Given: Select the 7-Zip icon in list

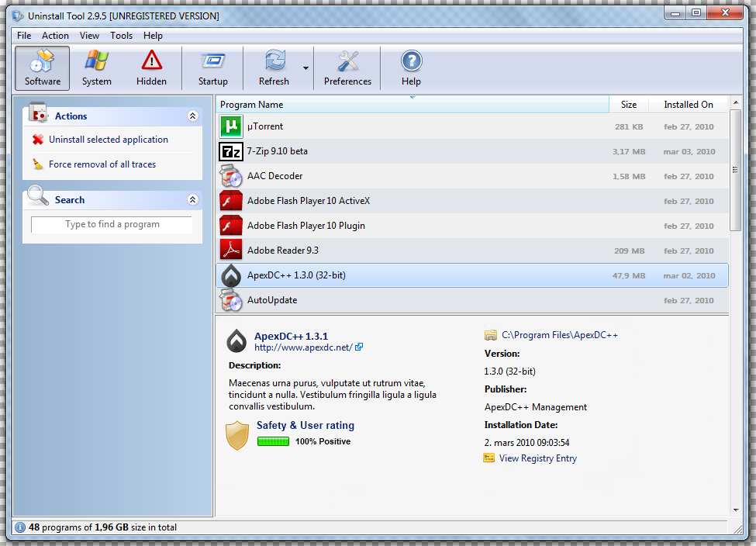Looking at the screenshot, I should 231,151.
